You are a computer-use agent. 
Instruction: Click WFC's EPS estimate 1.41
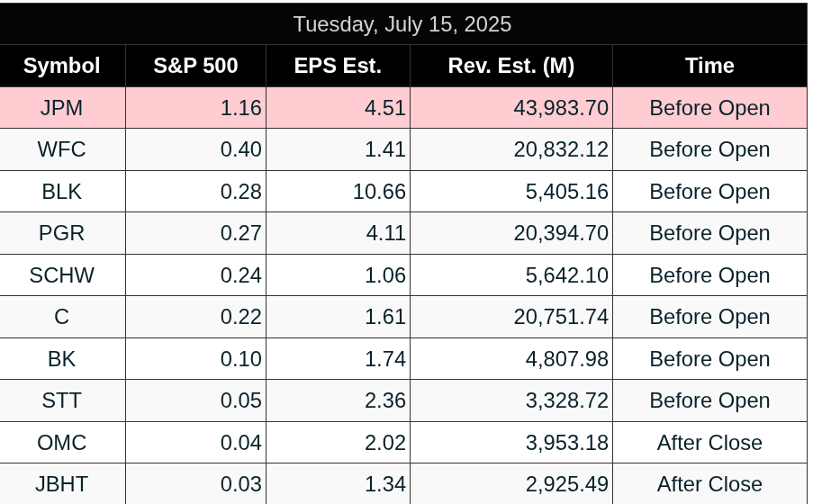coord(385,149)
